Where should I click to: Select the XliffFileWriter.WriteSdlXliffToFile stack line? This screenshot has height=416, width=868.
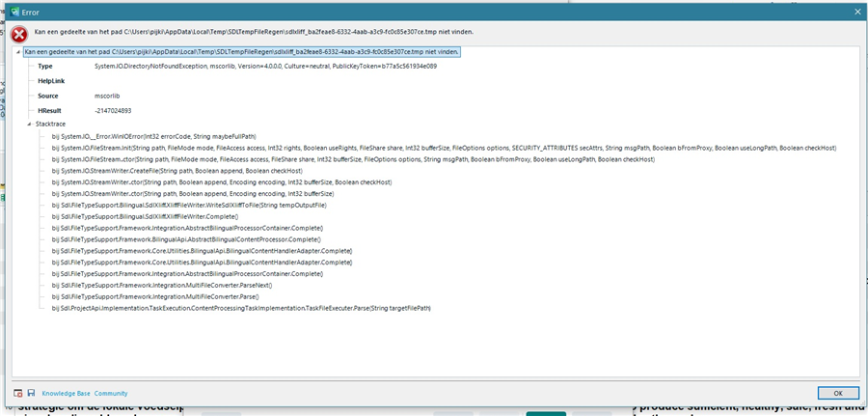coord(189,205)
